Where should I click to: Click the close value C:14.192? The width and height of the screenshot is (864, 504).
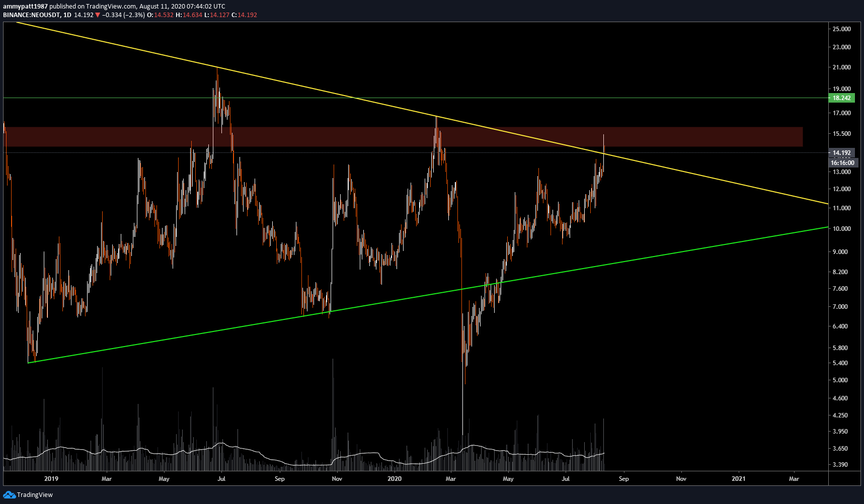coord(244,15)
